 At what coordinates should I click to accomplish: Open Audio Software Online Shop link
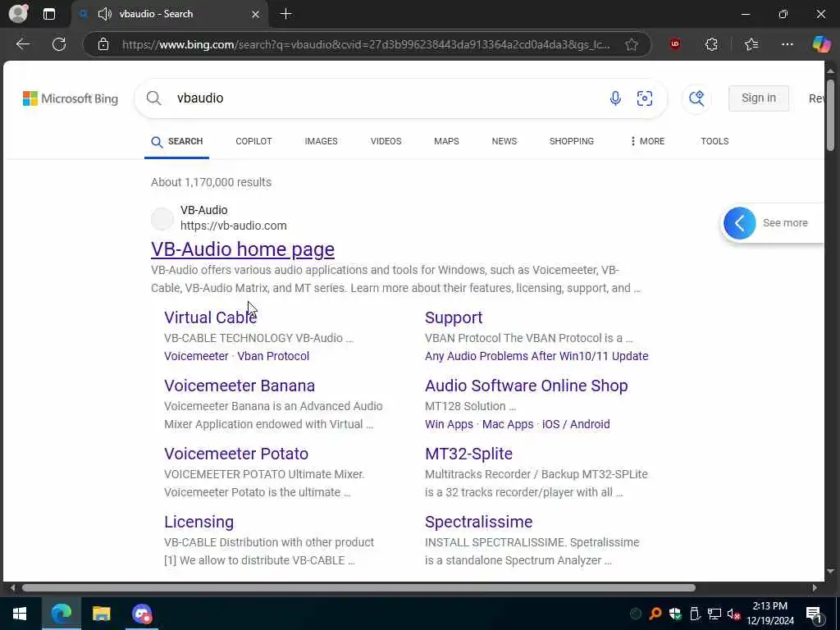tap(526, 386)
